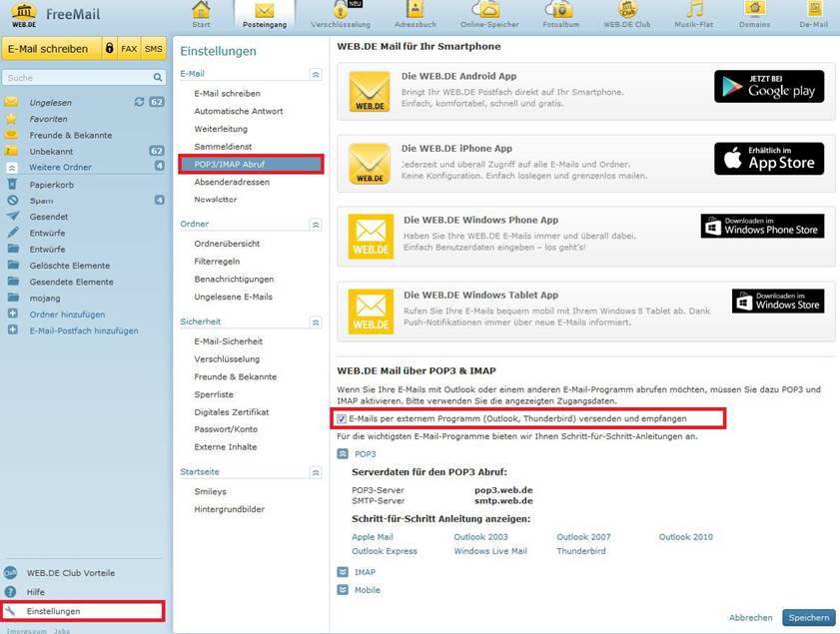Open Thunderbird step-by-step guide

[580, 550]
